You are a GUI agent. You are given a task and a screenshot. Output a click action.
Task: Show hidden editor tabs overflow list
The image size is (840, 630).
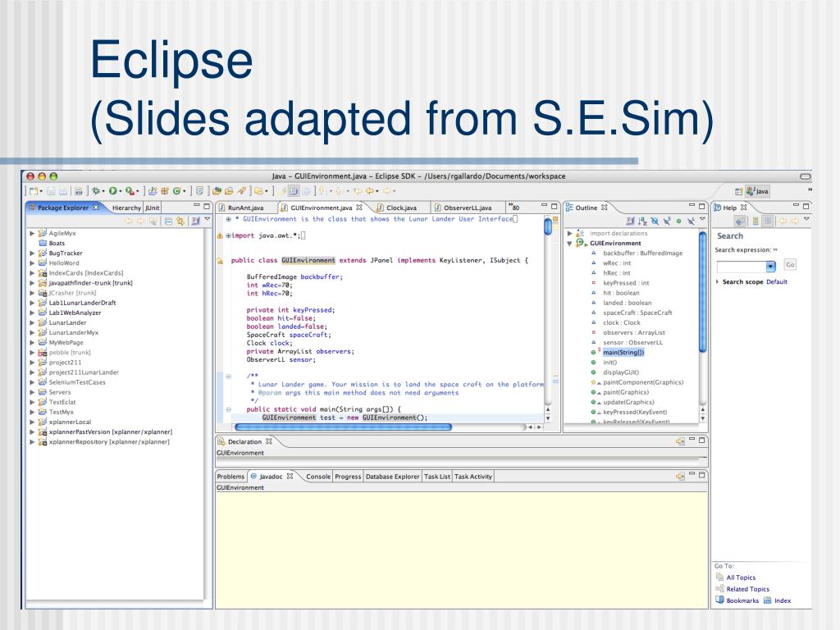click(x=514, y=207)
